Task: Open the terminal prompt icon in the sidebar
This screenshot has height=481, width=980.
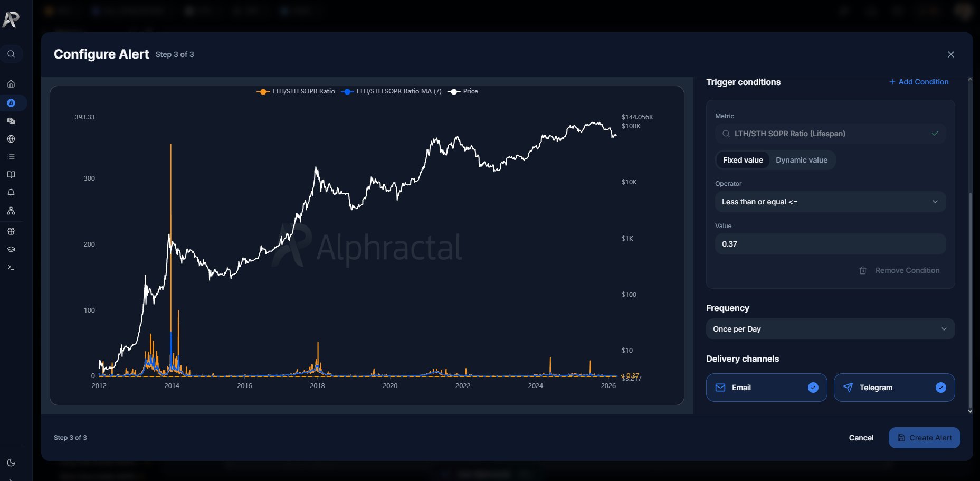Action: (11, 267)
